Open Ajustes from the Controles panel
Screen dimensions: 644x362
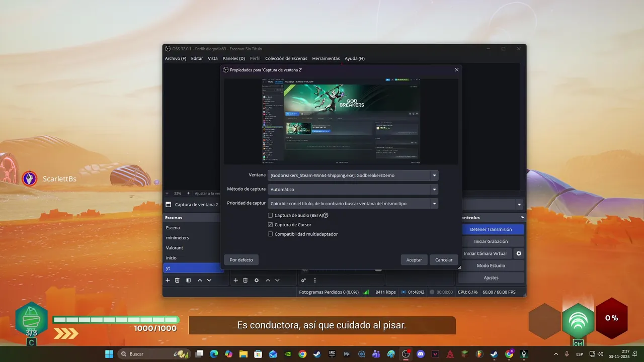pos(491,278)
